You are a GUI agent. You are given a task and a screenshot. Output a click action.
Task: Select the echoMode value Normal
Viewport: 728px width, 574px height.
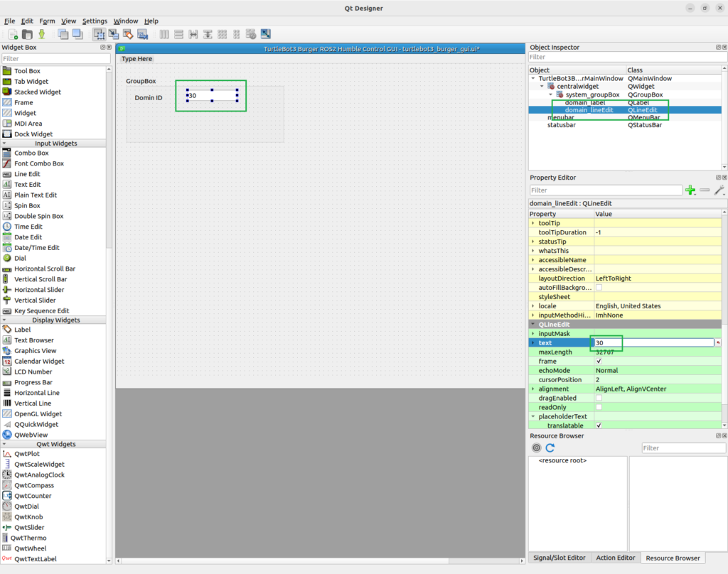pyautogui.click(x=607, y=370)
